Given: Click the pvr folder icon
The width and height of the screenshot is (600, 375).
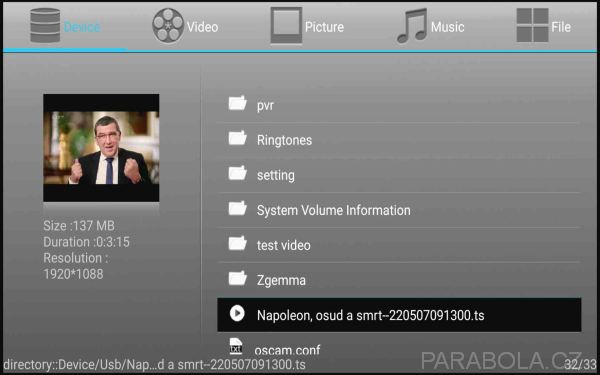Looking at the screenshot, I should click(x=238, y=103).
